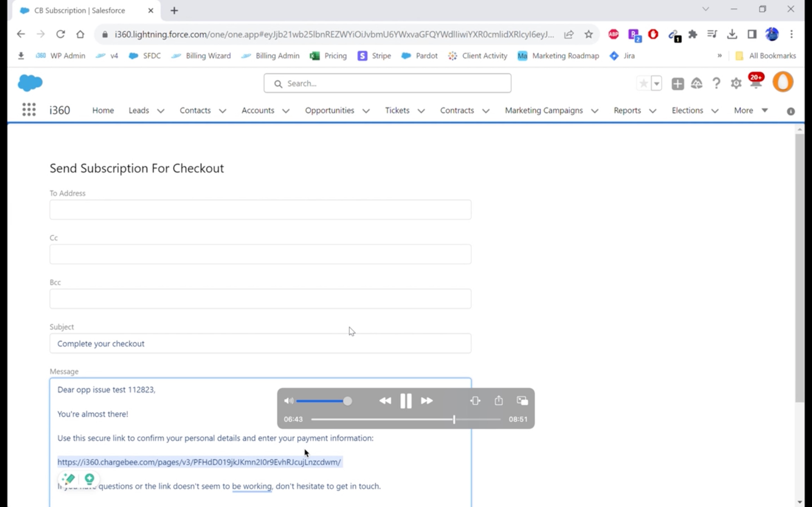The height and width of the screenshot is (507, 812).
Task: Click the favorite star toggle in header
Action: [644, 83]
